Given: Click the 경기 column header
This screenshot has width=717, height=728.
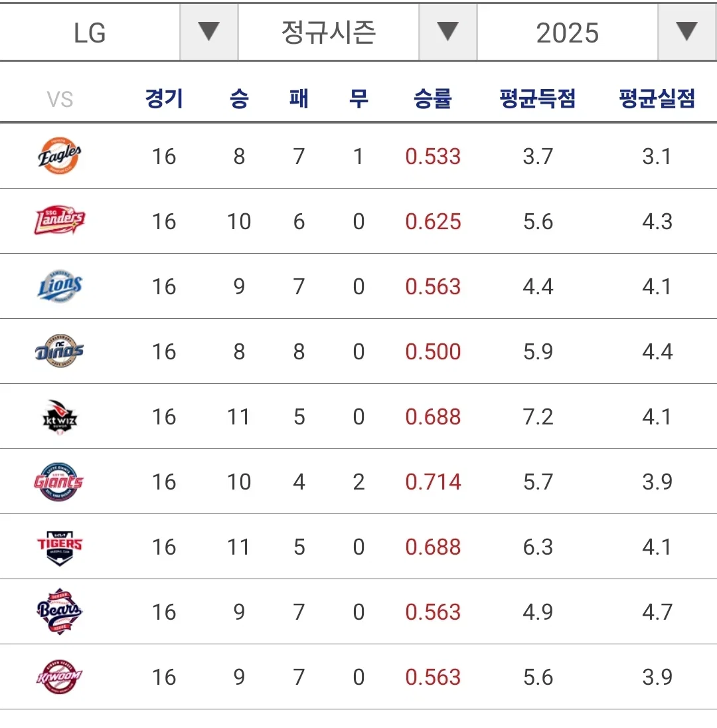Looking at the screenshot, I should 164,98.
